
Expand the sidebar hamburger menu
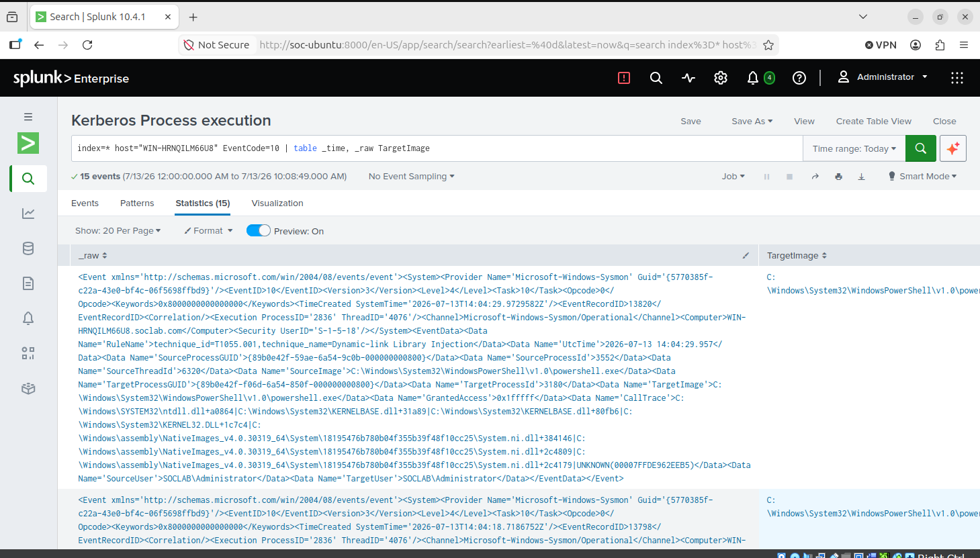[28, 117]
